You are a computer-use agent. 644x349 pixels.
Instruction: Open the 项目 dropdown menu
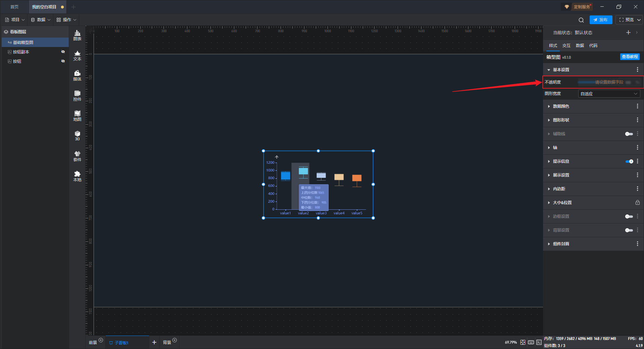(x=15, y=20)
